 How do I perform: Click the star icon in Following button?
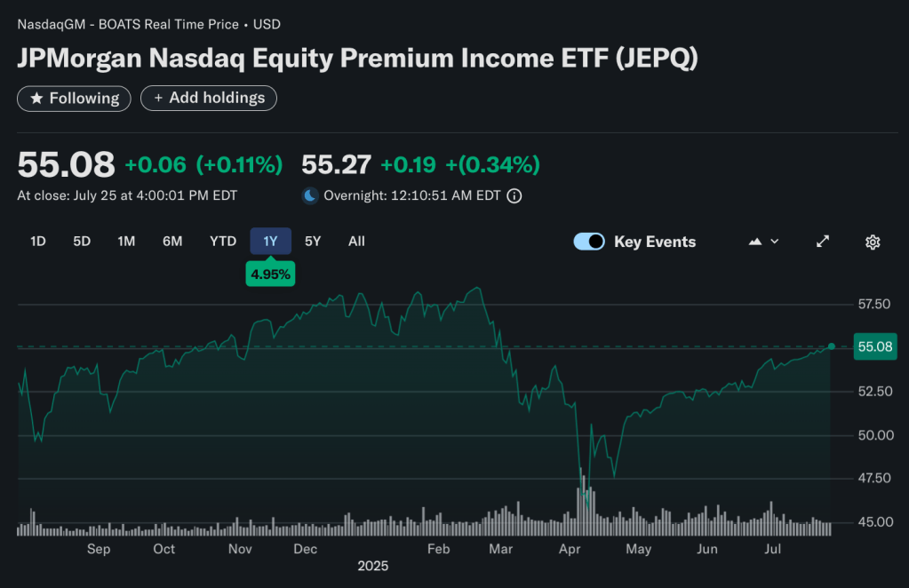point(35,98)
